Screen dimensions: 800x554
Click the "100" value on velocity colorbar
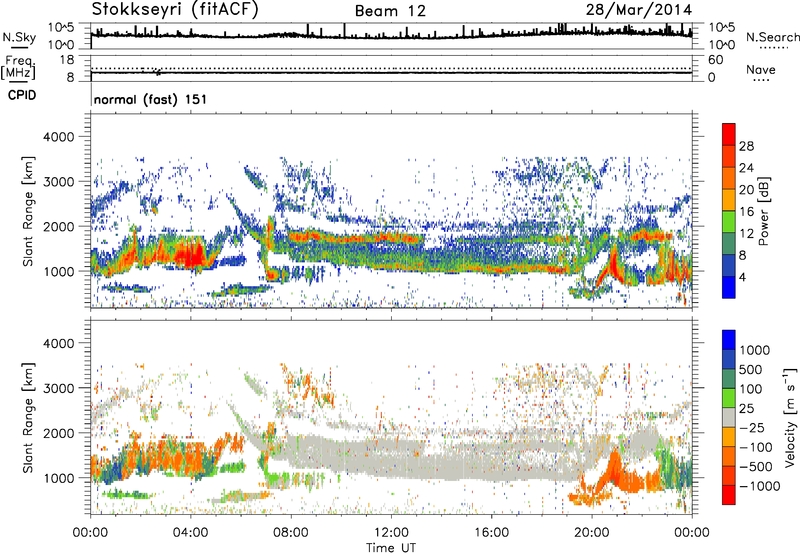pos(751,389)
